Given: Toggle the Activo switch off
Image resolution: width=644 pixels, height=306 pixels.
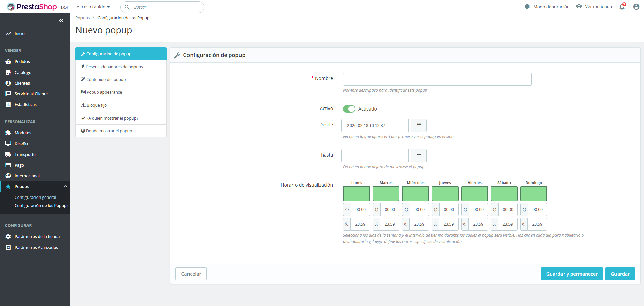Looking at the screenshot, I should pyautogui.click(x=349, y=109).
